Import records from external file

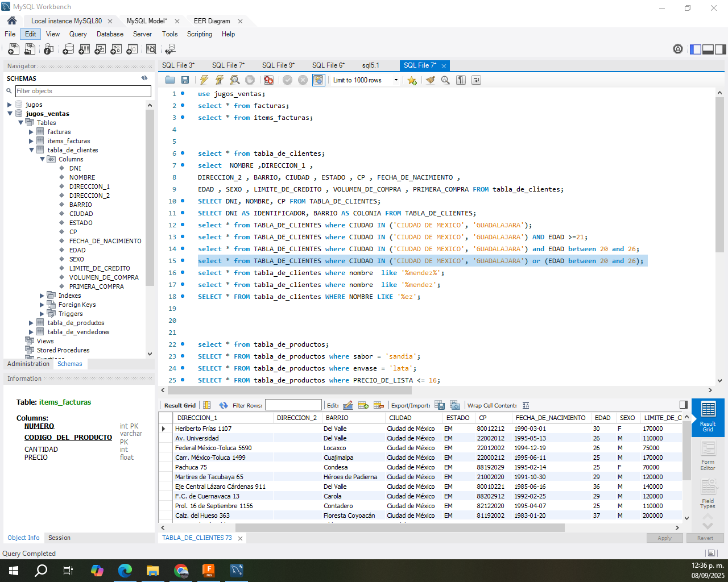pyautogui.click(x=455, y=405)
